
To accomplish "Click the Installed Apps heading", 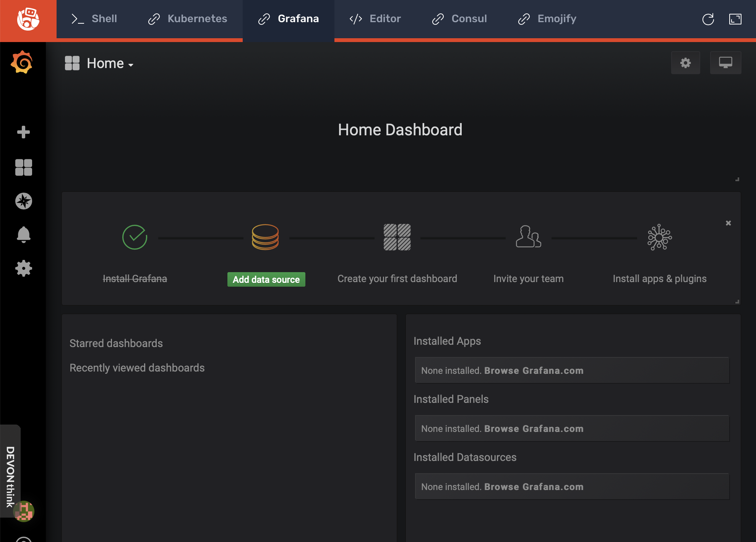I will coord(447,341).
